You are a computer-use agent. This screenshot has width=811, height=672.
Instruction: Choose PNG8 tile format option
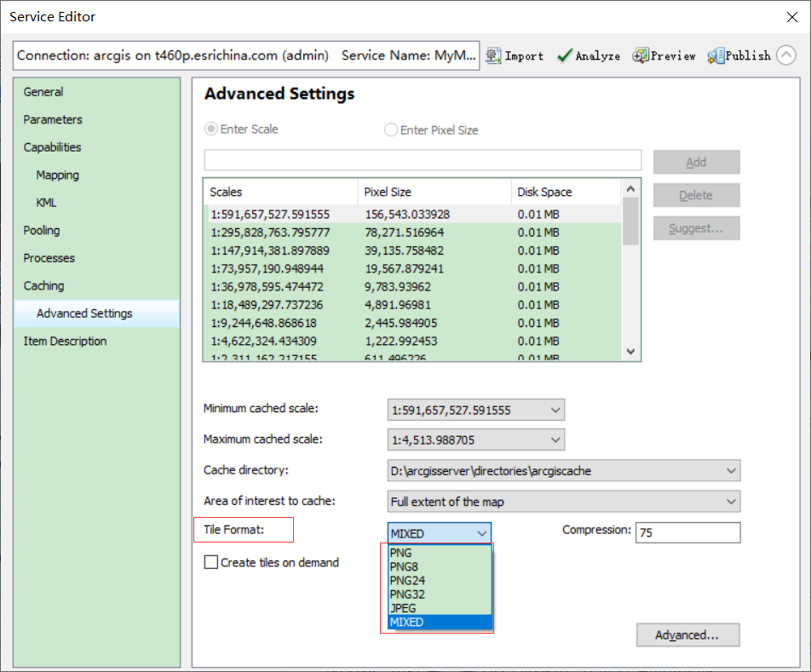440,566
